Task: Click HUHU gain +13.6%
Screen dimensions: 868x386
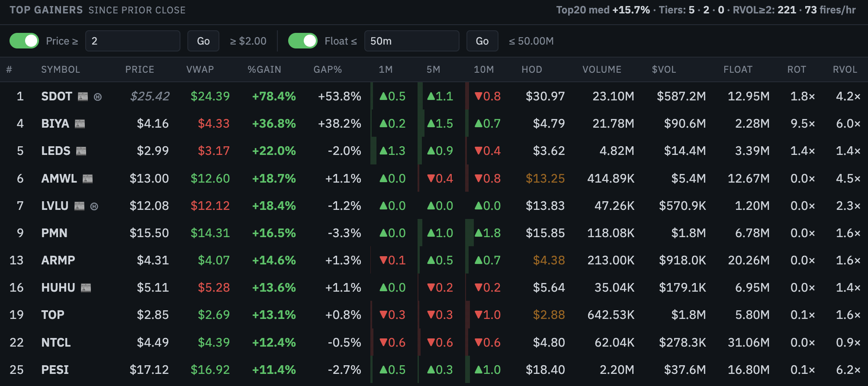Action: pos(274,287)
